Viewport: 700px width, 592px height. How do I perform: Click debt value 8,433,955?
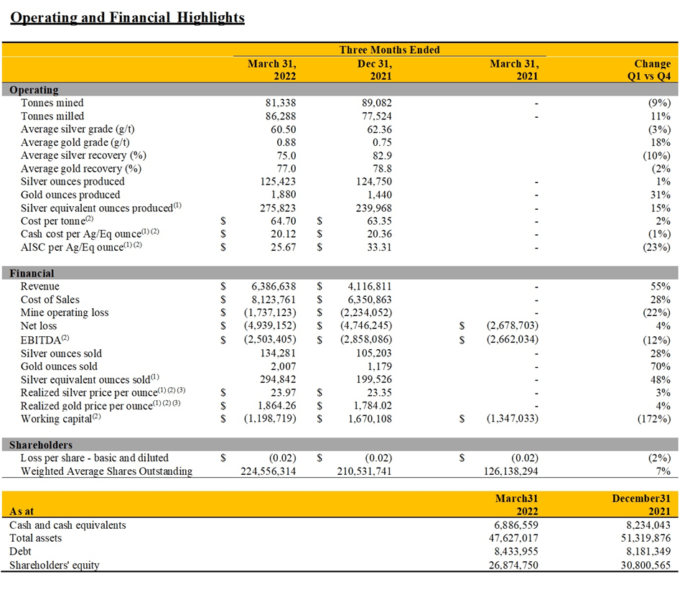(x=516, y=552)
